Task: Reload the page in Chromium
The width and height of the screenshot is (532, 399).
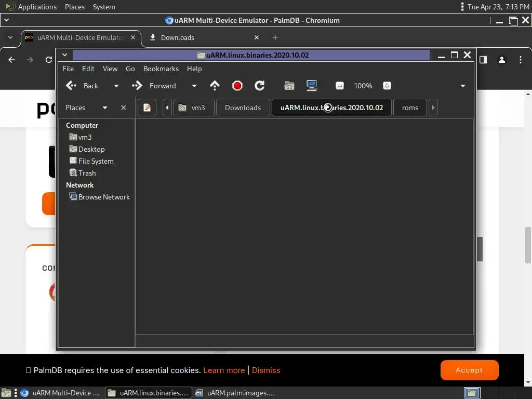Action: click(49, 60)
